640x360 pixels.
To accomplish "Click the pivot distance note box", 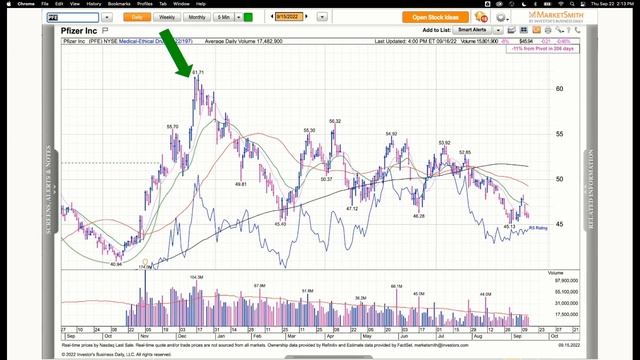I will (542, 49).
